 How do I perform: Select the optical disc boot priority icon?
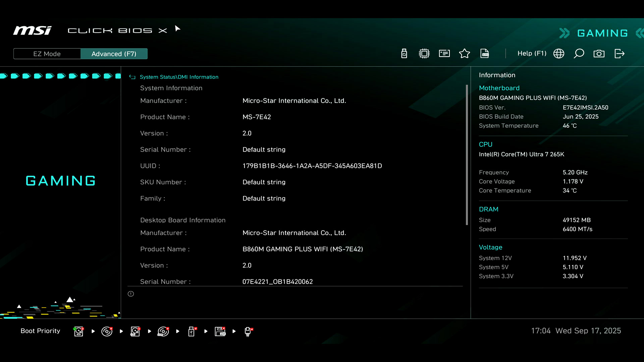(107, 331)
